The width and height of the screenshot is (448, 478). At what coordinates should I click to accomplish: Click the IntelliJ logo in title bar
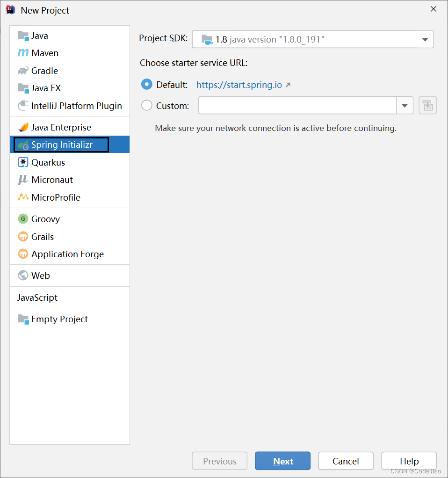click(x=10, y=10)
